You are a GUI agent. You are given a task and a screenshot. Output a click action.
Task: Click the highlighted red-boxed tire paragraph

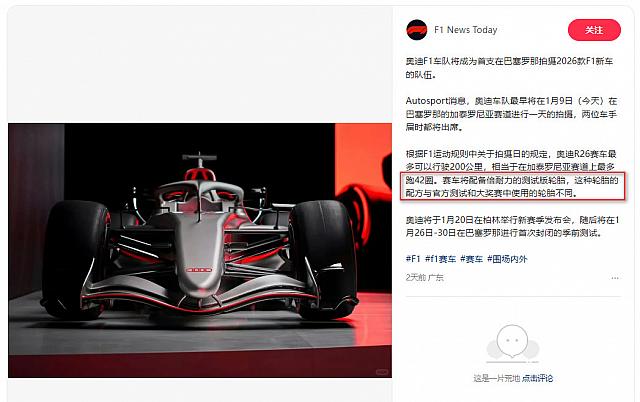click(x=512, y=186)
